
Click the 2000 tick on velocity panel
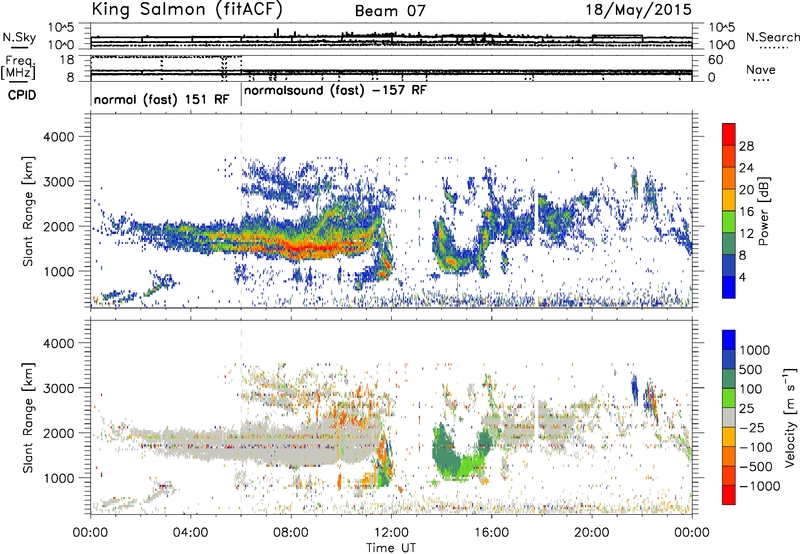tap(58, 433)
